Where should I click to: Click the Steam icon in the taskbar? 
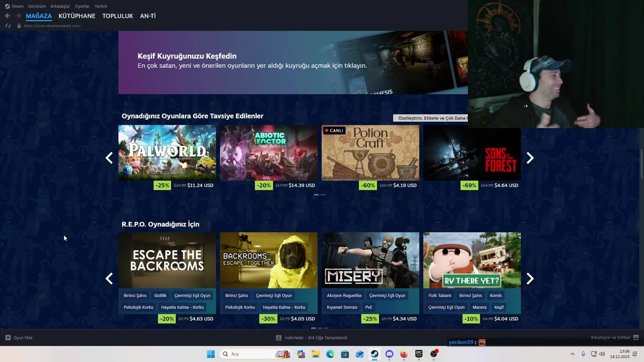[375, 354]
